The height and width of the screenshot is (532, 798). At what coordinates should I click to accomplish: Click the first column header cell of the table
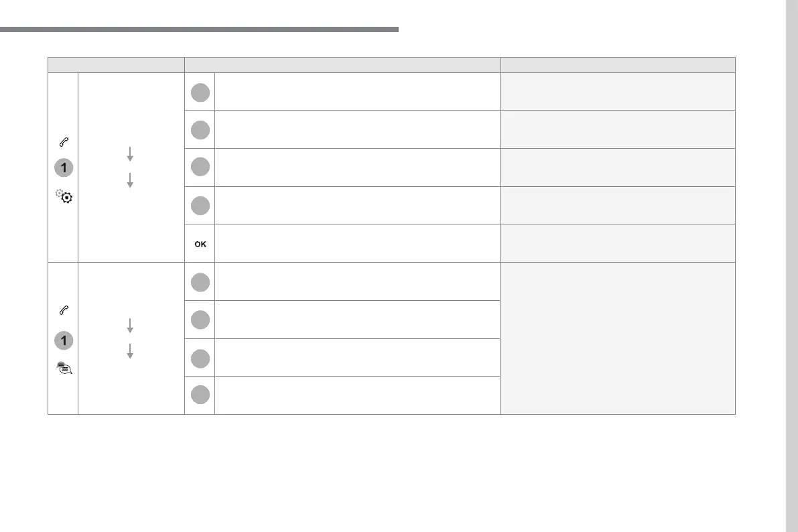tap(116, 64)
